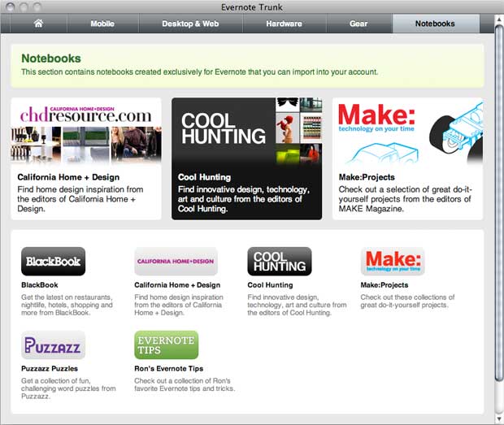Go to the Trunk home tab
The image size is (504, 425).
point(37,24)
